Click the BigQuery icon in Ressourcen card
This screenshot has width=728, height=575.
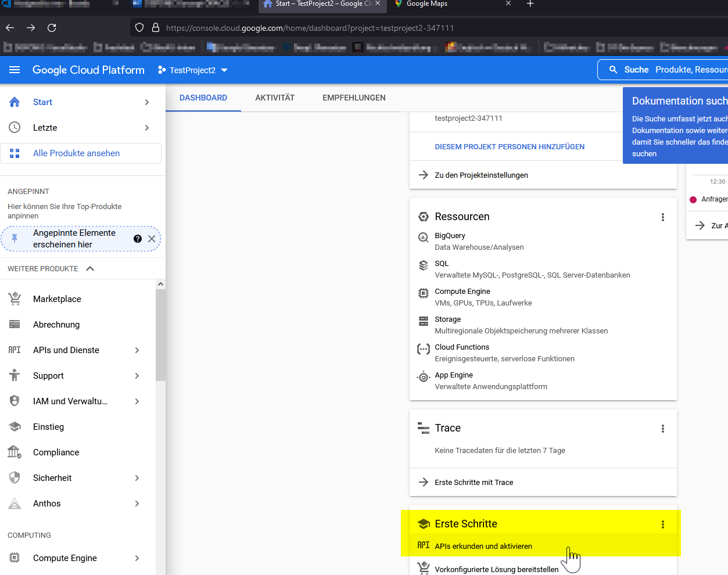point(424,237)
